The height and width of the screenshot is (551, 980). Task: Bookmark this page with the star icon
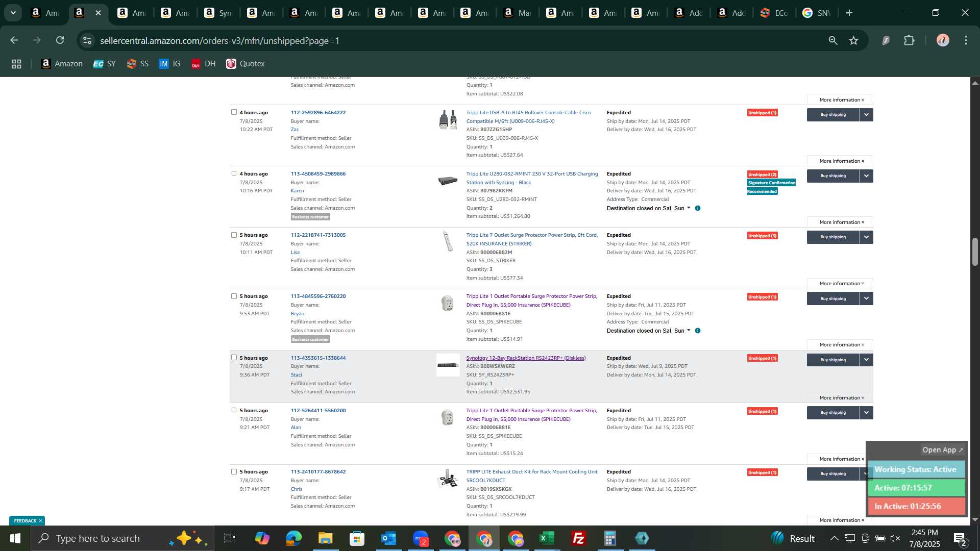click(x=853, y=40)
